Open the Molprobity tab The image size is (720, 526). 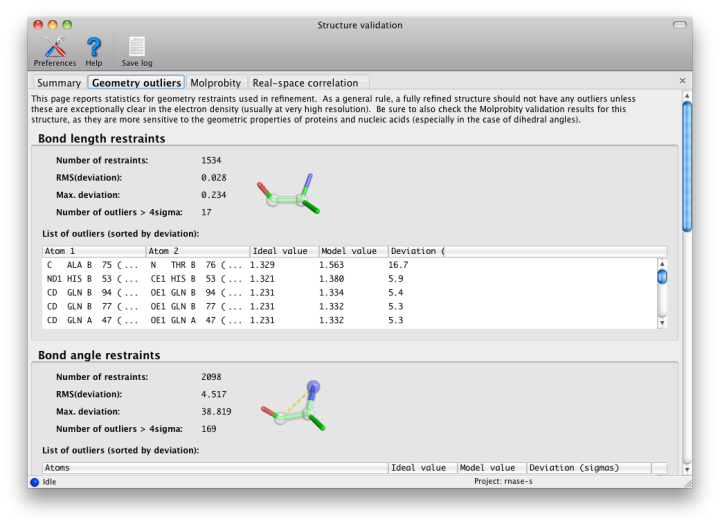216,83
